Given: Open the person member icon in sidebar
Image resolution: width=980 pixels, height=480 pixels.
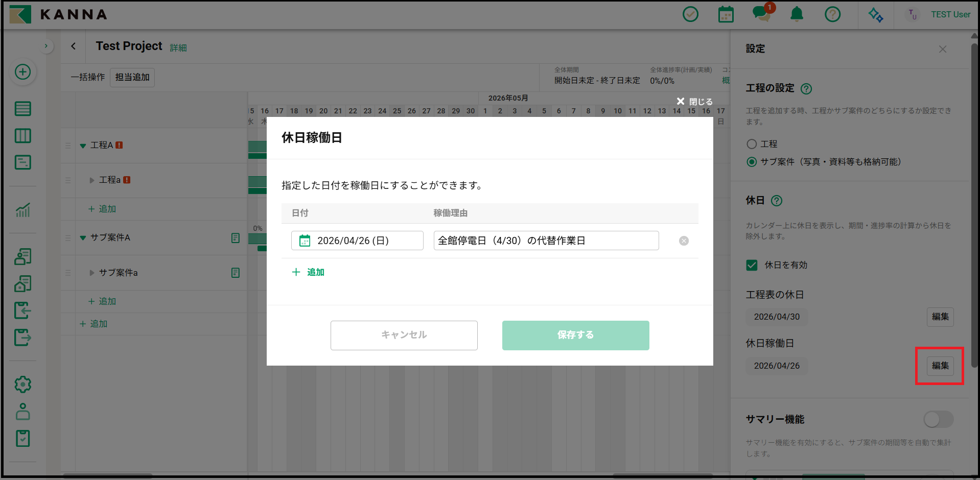Looking at the screenshot, I should (x=22, y=412).
